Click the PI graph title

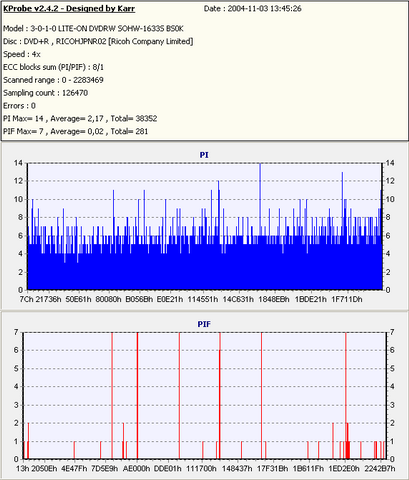(204, 155)
